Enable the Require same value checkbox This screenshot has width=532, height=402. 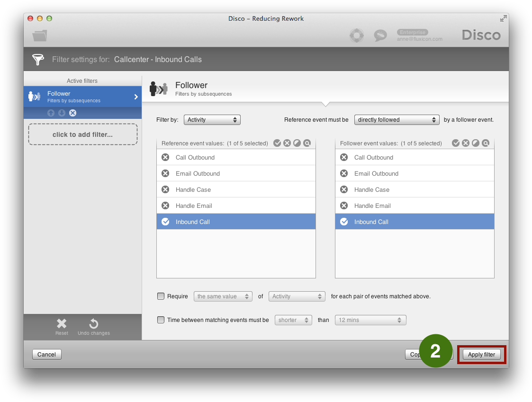pyautogui.click(x=161, y=296)
